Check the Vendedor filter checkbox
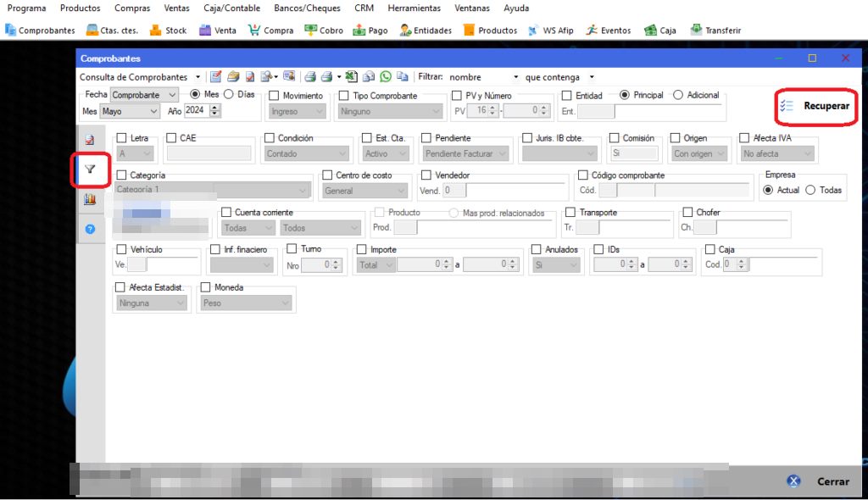This screenshot has height=500, width=868. tap(426, 175)
